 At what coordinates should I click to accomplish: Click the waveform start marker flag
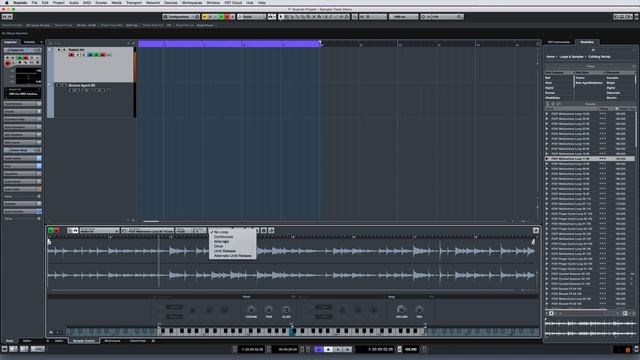[49, 242]
